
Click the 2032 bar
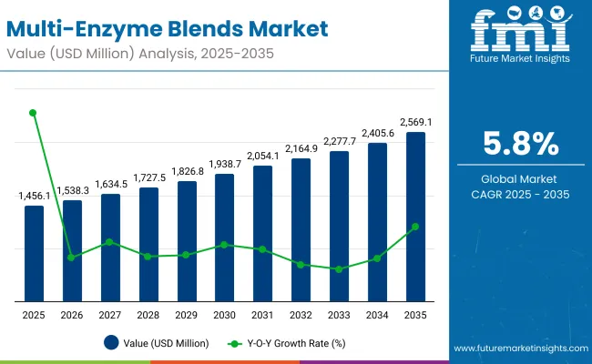(x=301, y=230)
